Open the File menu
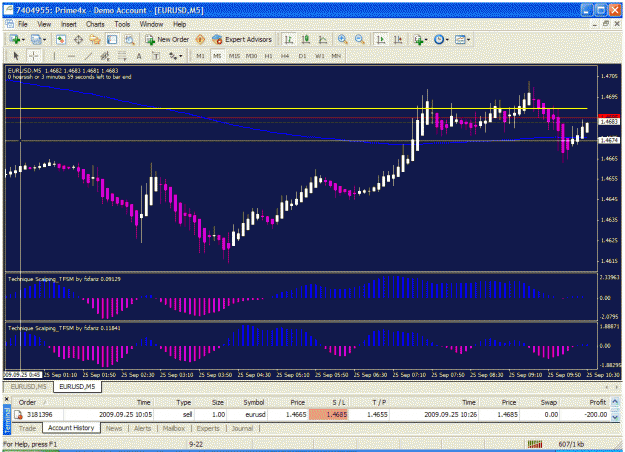The image size is (625, 452). (23, 24)
